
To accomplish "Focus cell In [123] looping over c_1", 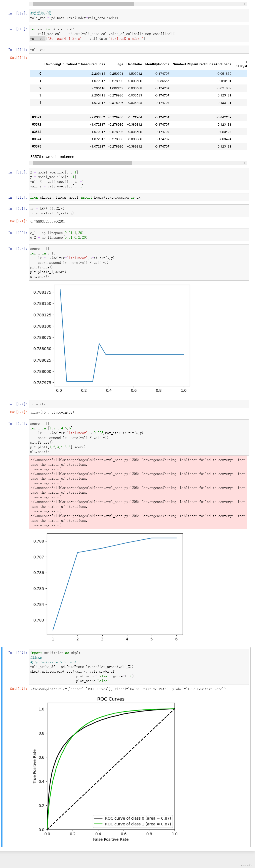I will click(x=139, y=262).
